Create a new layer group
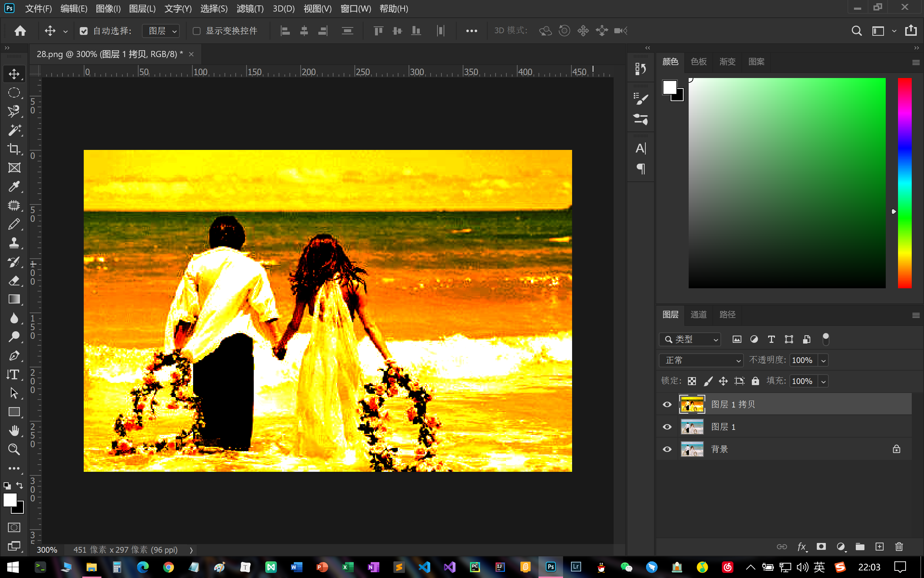 coord(860,547)
